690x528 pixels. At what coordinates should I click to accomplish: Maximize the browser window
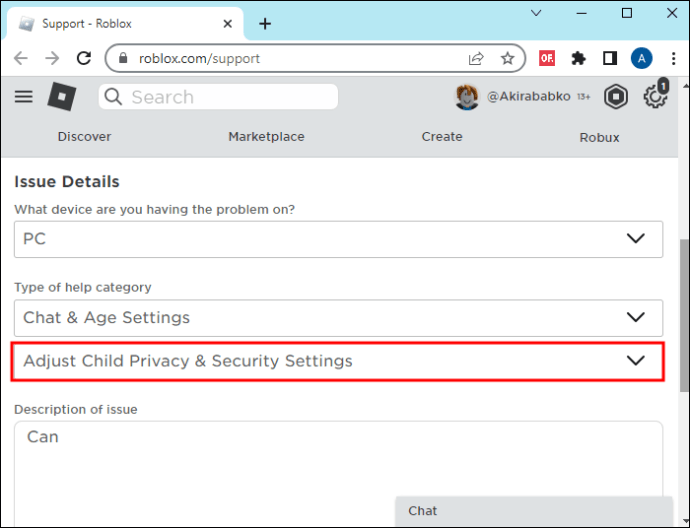pyautogui.click(x=627, y=13)
